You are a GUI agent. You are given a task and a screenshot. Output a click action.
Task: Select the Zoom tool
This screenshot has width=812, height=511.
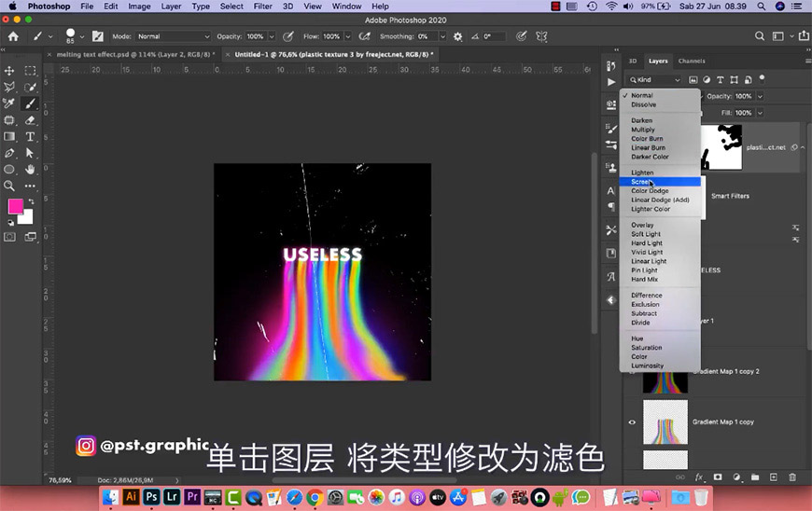pos(9,186)
